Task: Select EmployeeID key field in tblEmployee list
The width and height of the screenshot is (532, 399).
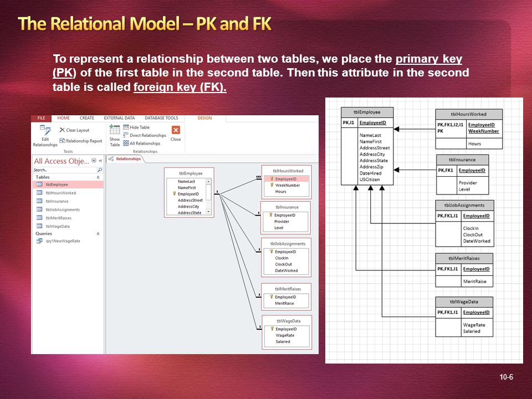Action: point(188,194)
